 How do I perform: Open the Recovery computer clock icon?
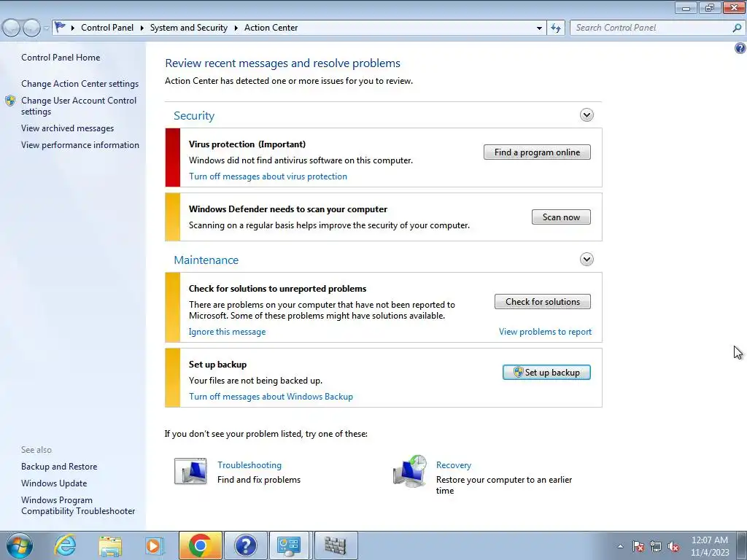[410, 471]
